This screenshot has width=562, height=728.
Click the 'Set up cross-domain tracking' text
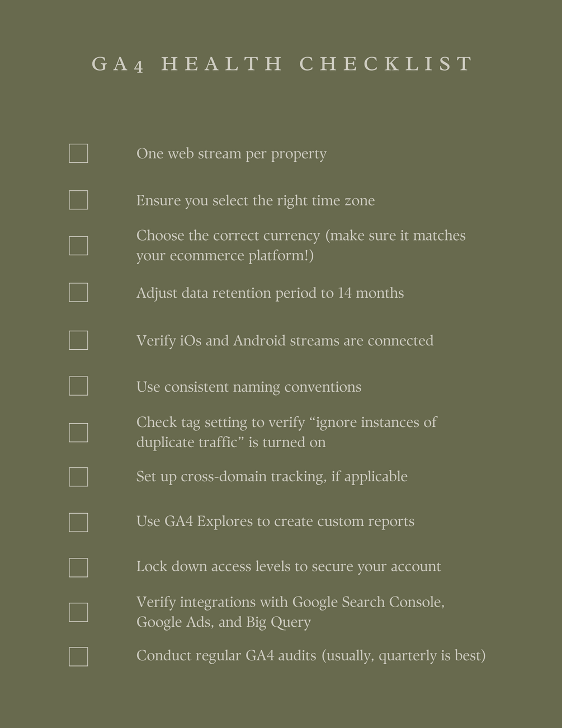[x=271, y=477]
